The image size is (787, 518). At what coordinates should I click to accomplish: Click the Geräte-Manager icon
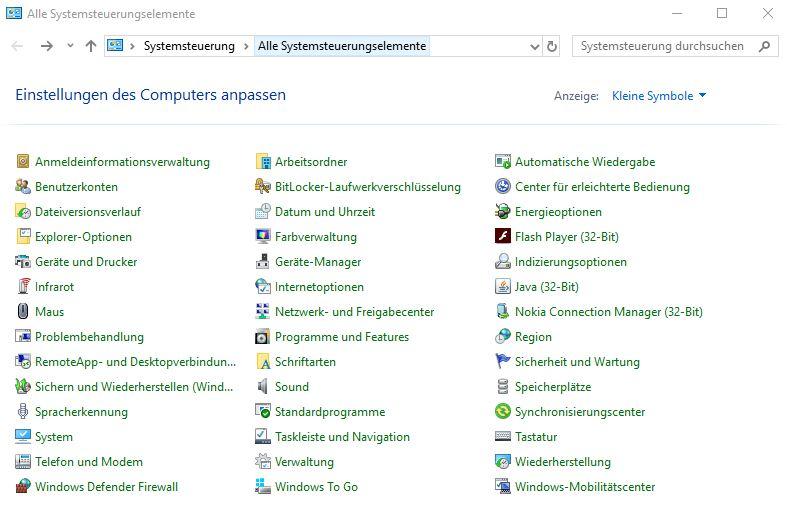pyautogui.click(x=263, y=262)
